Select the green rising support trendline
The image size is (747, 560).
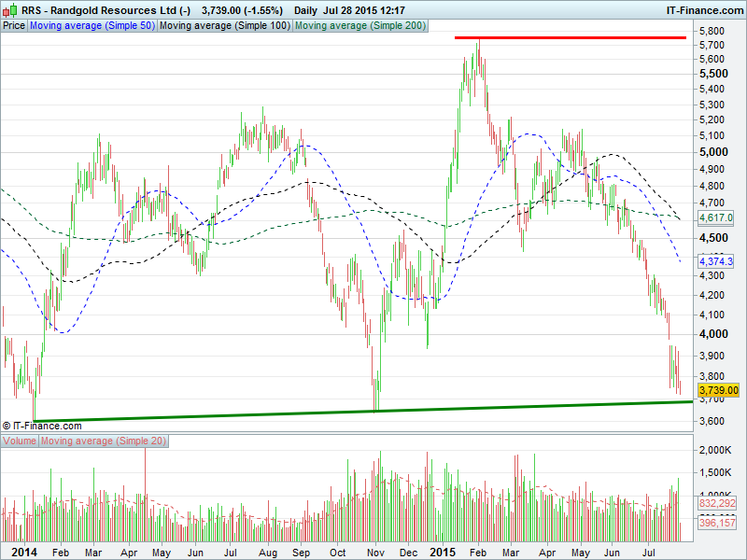point(363,412)
